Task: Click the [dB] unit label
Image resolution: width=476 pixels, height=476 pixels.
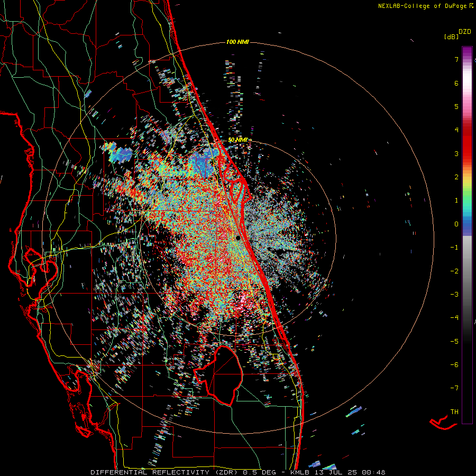Action: click(451, 36)
